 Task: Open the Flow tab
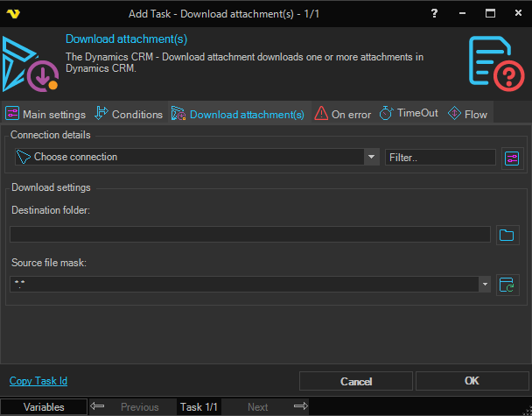point(467,114)
